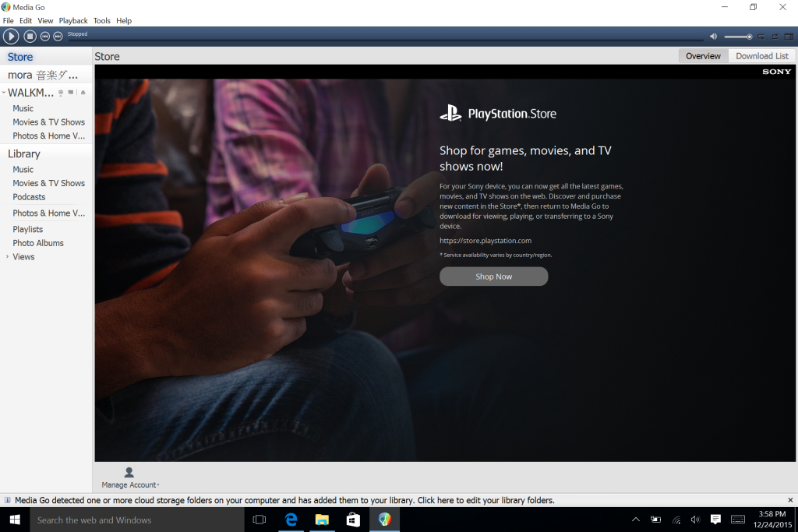Open the Help menu
Image resolution: width=798 pixels, height=532 pixels.
(124, 21)
